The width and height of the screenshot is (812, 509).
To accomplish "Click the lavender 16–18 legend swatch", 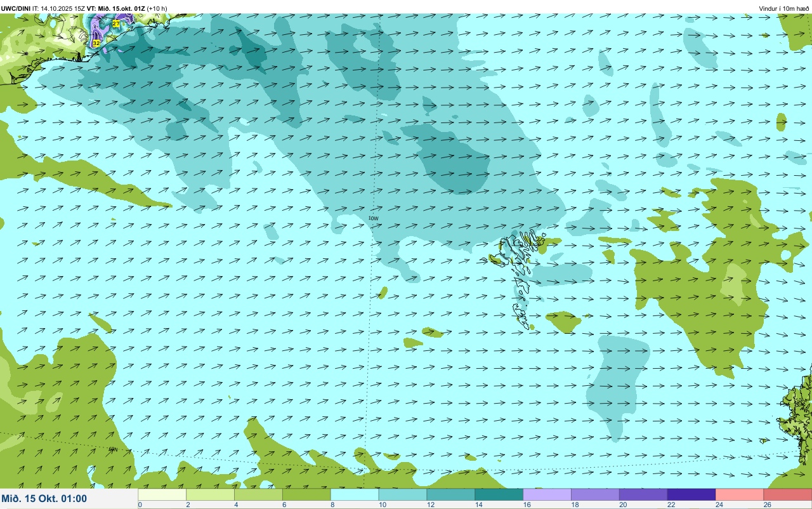I will click(547, 494).
